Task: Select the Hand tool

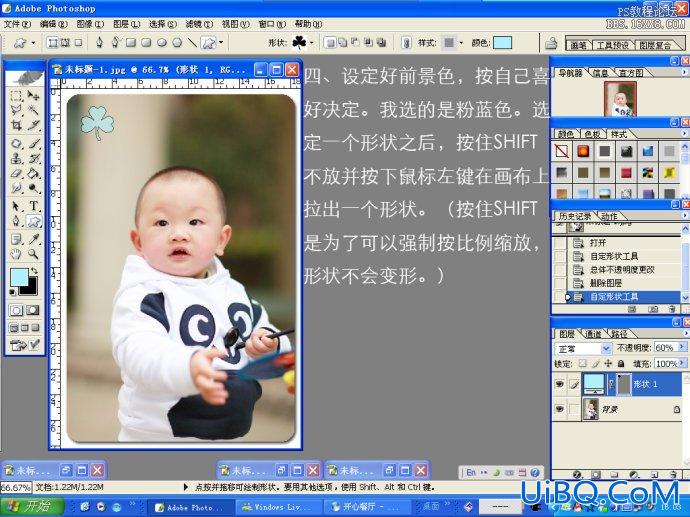Action: pyautogui.click(x=16, y=254)
